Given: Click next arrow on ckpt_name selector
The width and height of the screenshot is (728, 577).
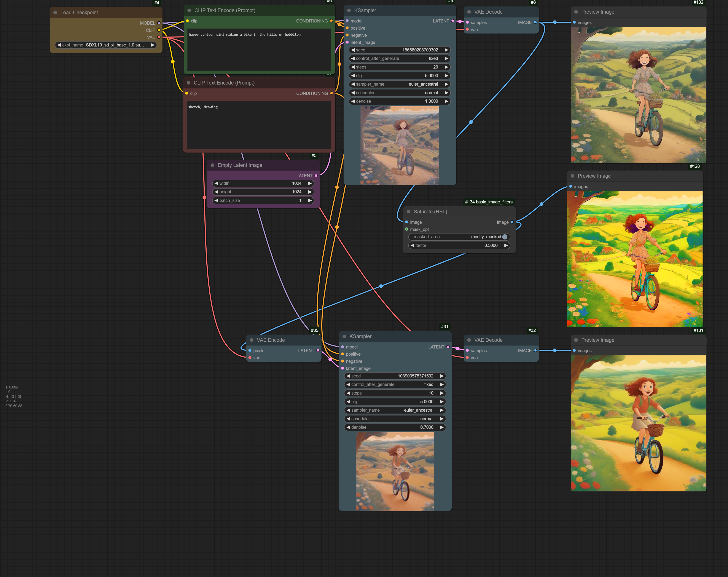Looking at the screenshot, I should tap(153, 45).
